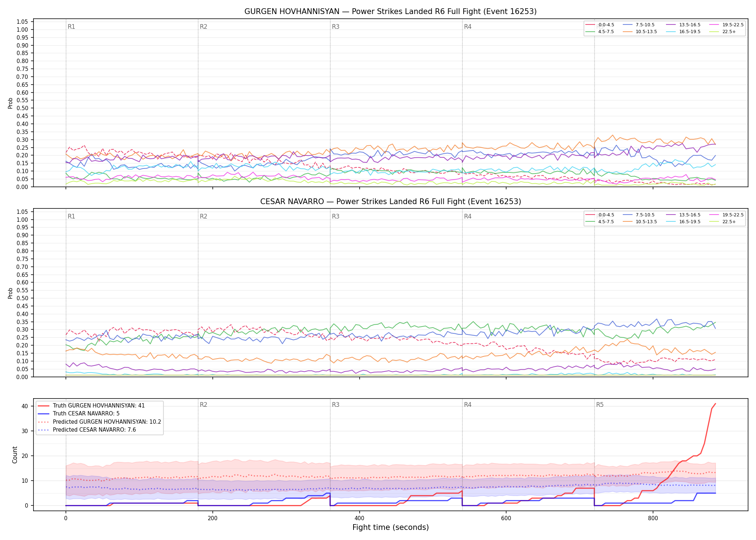Click 'Predicted GURGEN HOVHANNISYAN: 10.2' legend entry
Screen dimensions: 756x540
(100, 422)
